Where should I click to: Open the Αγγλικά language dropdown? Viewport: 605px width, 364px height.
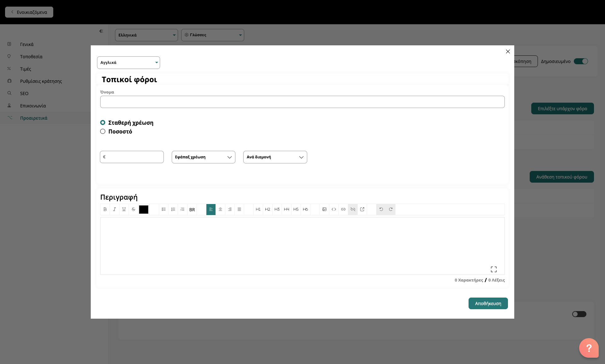(128, 63)
